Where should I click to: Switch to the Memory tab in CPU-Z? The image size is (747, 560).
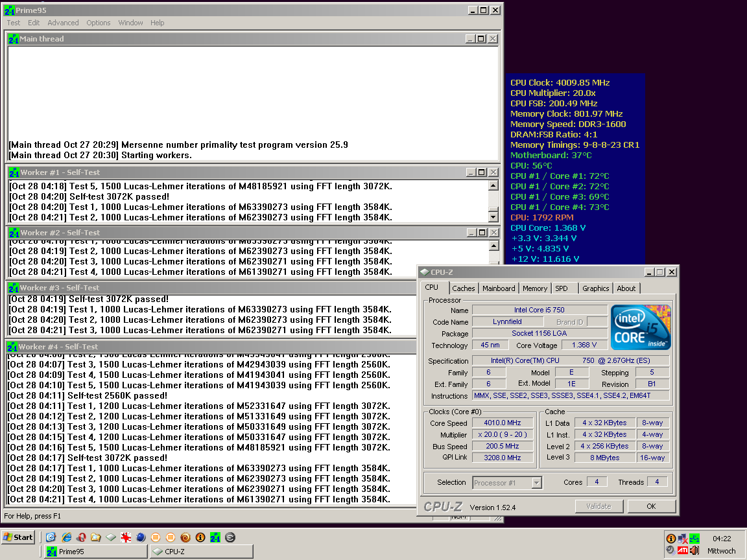pyautogui.click(x=535, y=288)
